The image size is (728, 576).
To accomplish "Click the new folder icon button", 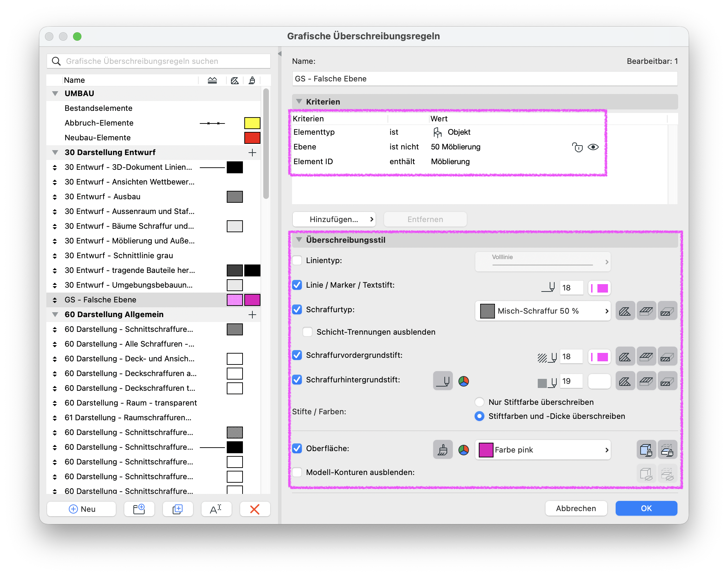I will pyautogui.click(x=139, y=509).
